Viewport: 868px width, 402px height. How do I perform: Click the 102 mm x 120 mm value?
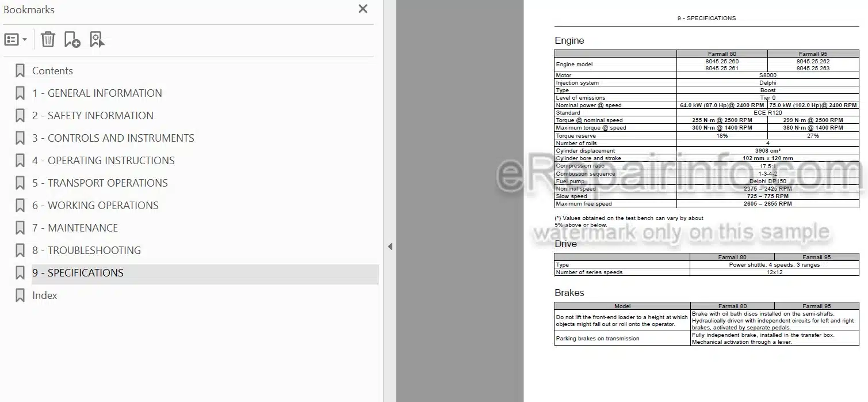coord(767,158)
